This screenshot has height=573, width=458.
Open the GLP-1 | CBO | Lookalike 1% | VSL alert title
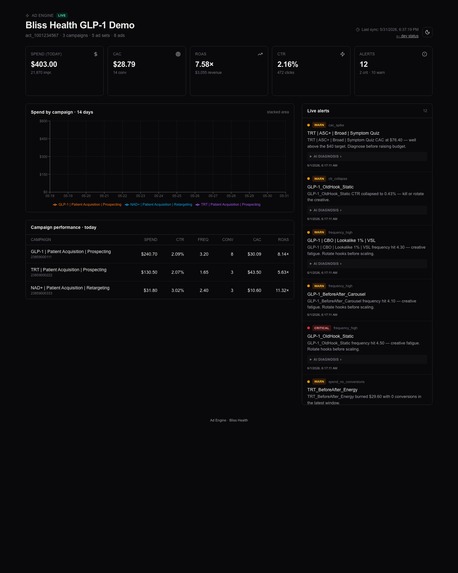pos(341,240)
